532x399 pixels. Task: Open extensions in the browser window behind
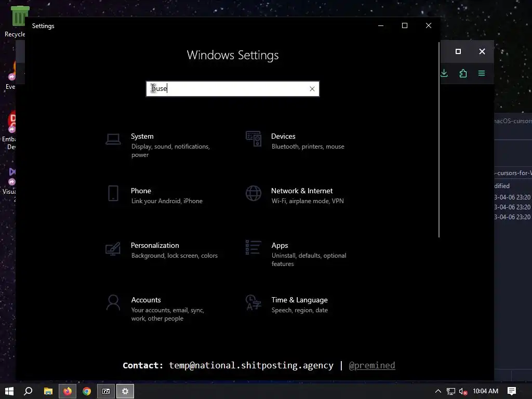coord(463,73)
